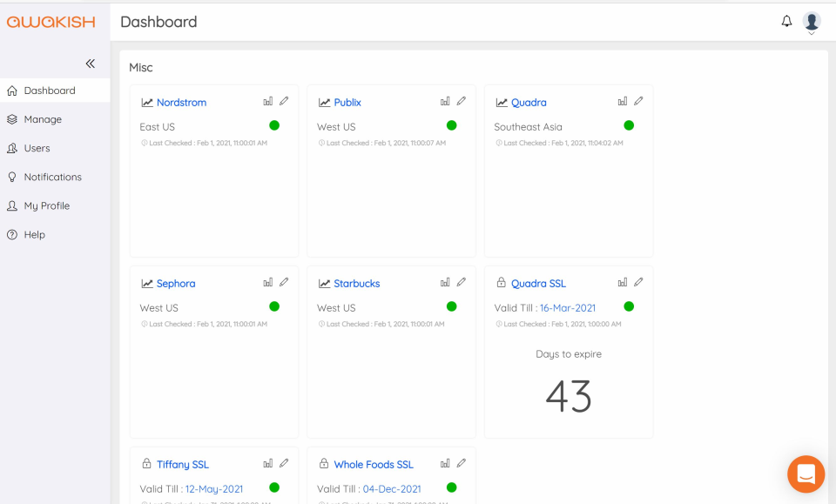Click the edit pencil on Publix card
836x504 pixels.
(462, 101)
